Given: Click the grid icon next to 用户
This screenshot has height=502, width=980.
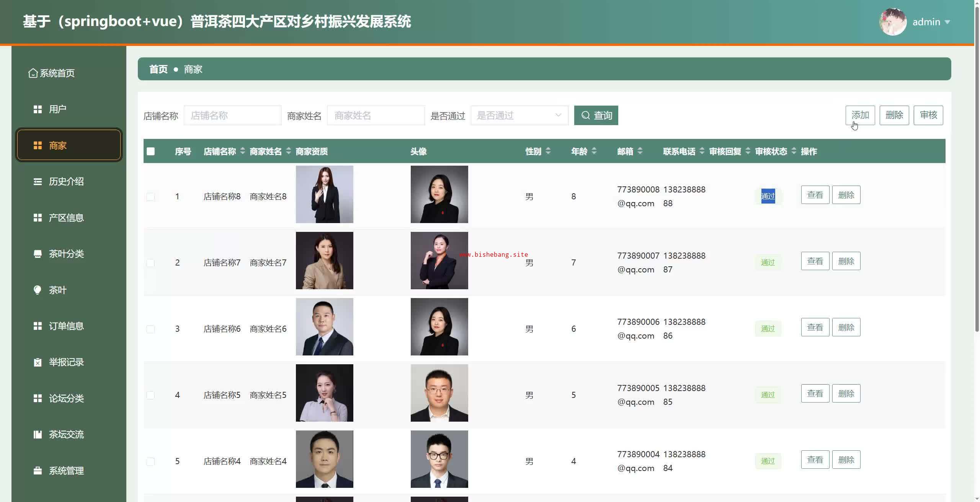Looking at the screenshot, I should tap(38, 109).
